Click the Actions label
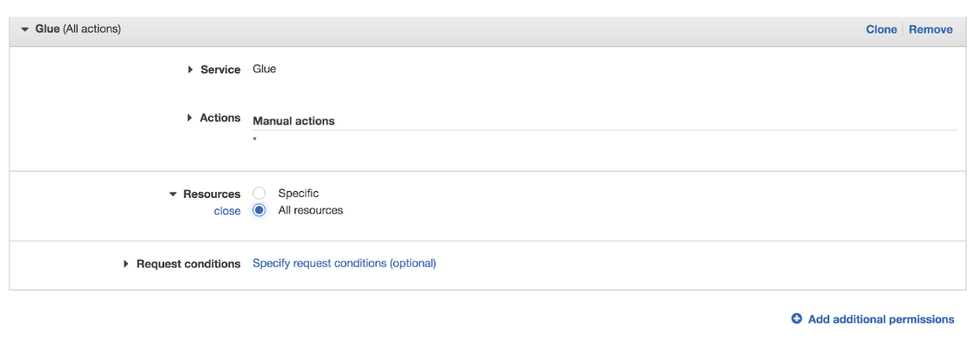Image resolution: width=980 pixels, height=340 pixels. tap(220, 118)
